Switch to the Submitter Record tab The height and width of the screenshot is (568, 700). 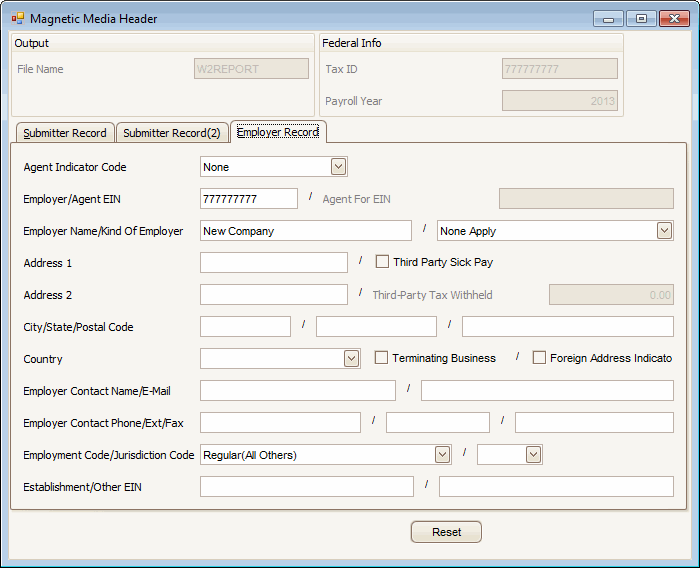click(65, 133)
